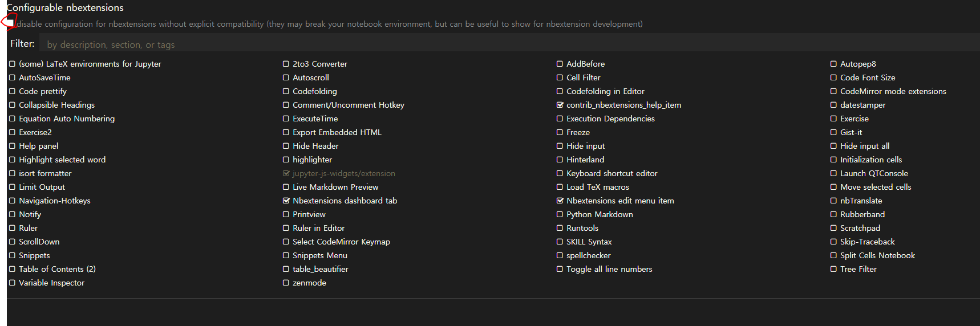The image size is (980, 326).
Task: Select the AddBefore extension
Action: point(586,64)
